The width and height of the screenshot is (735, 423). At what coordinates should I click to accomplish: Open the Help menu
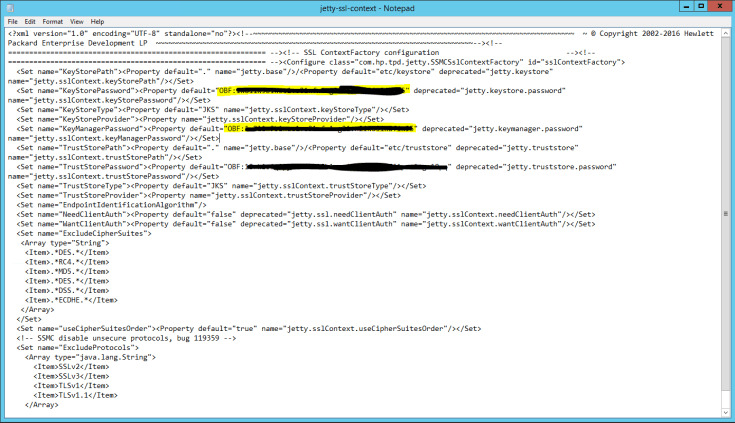97,22
